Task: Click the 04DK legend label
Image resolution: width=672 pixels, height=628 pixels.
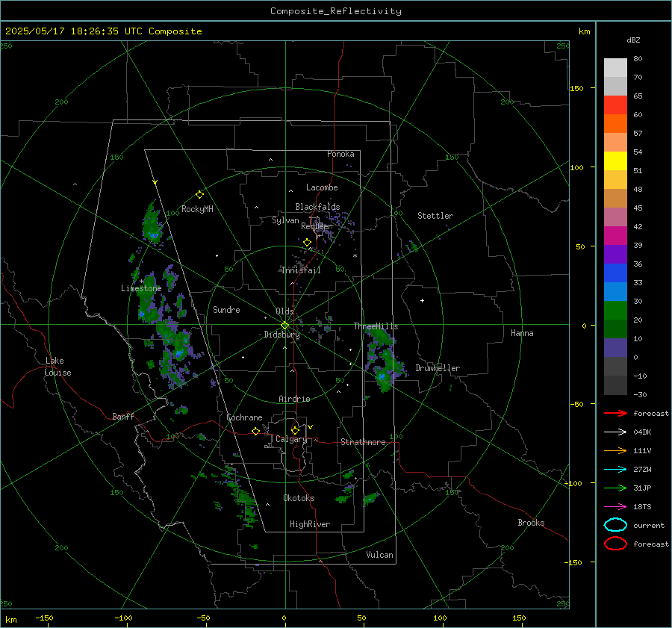Action: pos(642,432)
